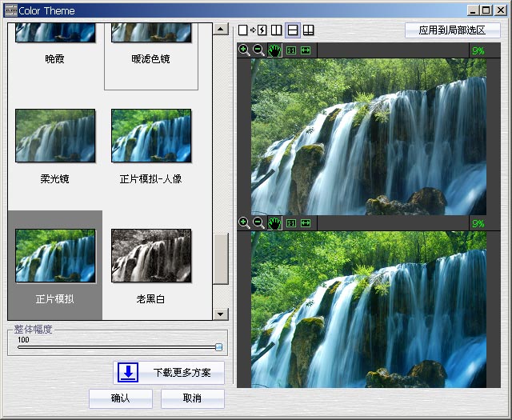Image resolution: width=512 pixels, height=420 pixels.
Task: Click the Color Theme title bar icon
Action: point(10,10)
